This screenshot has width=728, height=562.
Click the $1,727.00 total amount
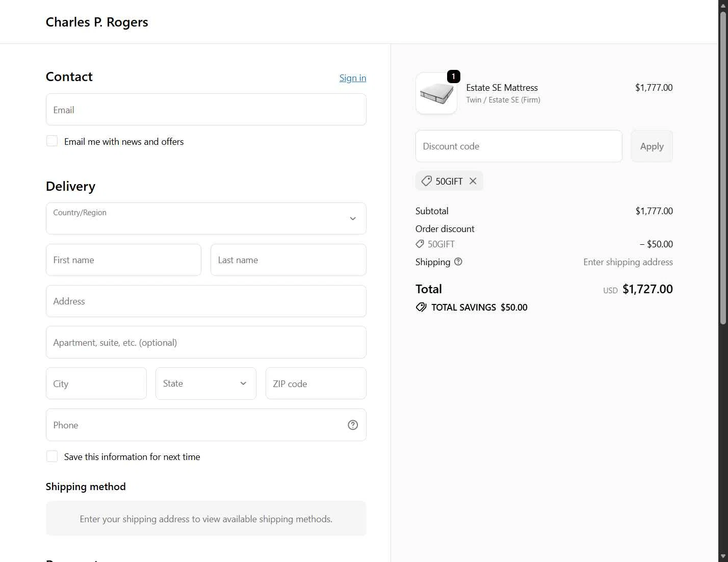click(647, 289)
